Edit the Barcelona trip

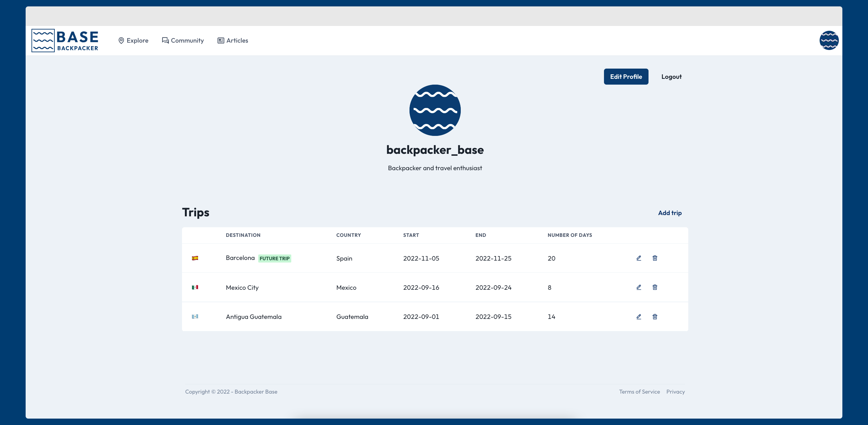point(639,258)
